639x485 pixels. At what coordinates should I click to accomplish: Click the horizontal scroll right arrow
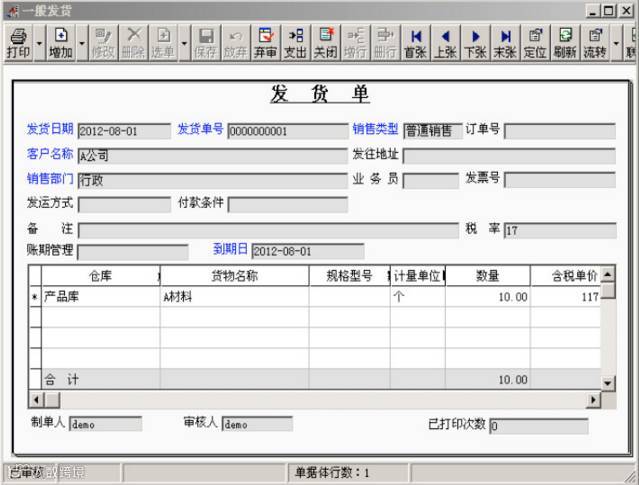coord(593,400)
